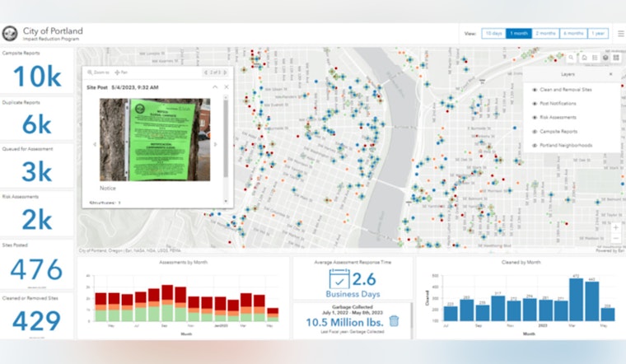
Task: Go to next popup feature arrow
Action: [x=225, y=72]
